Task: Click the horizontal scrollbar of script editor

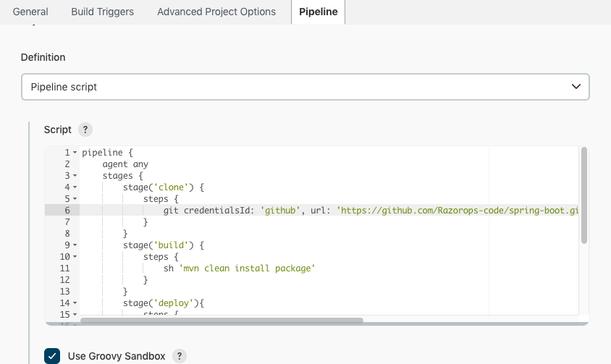Action: coord(222,320)
